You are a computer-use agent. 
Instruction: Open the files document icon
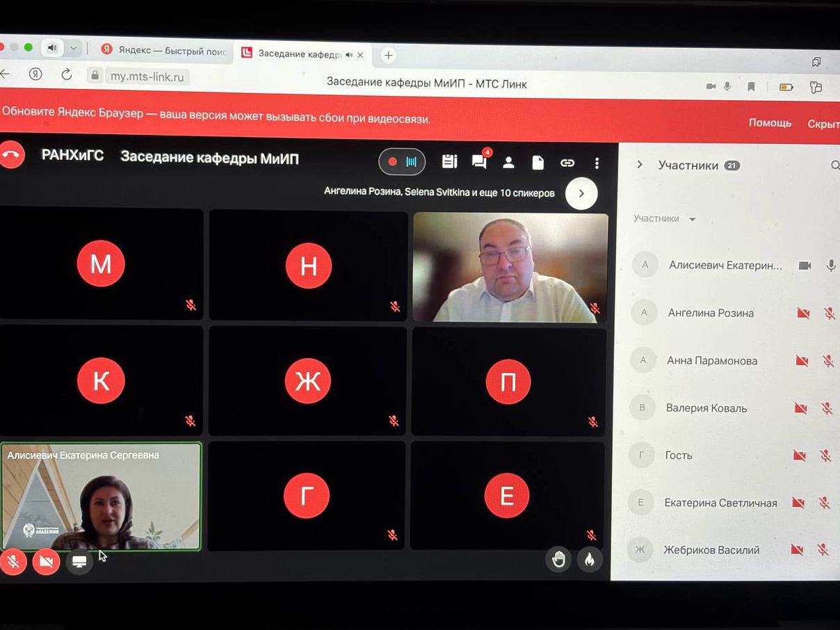click(x=538, y=163)
